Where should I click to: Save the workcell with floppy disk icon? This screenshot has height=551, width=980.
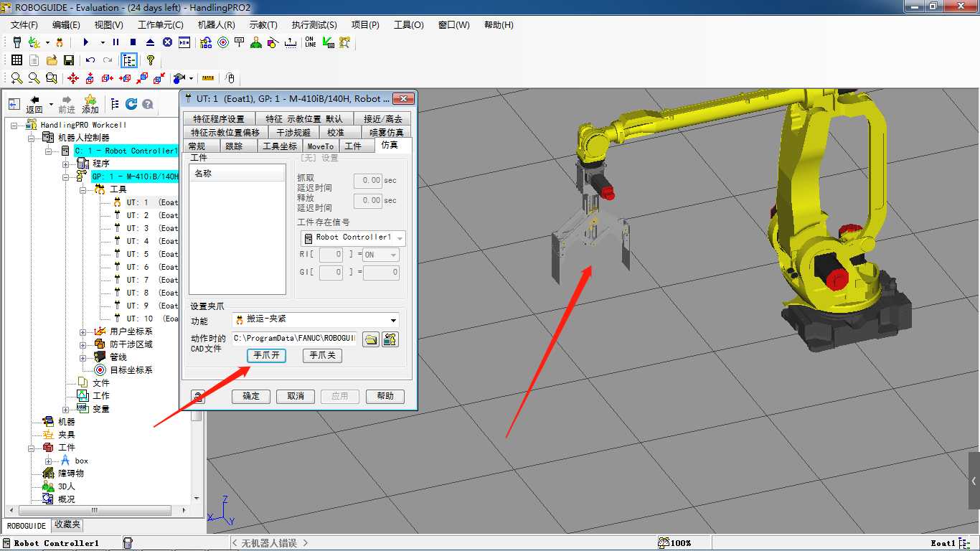coord(69,60)
